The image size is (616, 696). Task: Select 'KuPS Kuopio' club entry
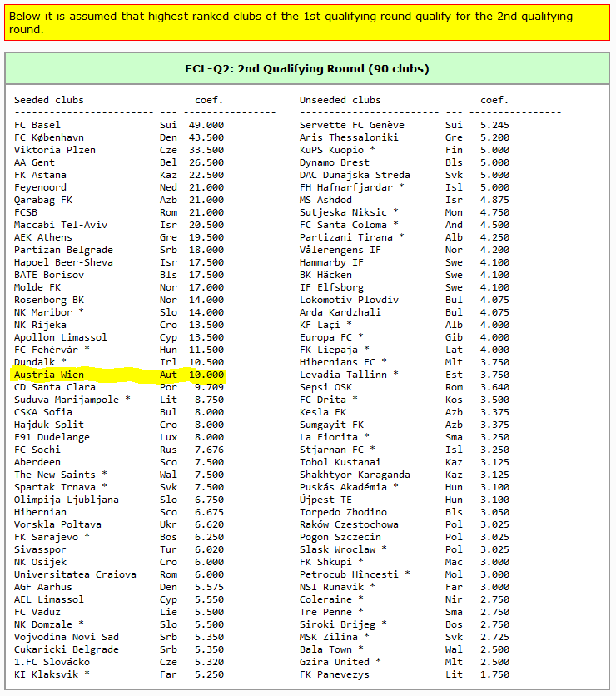(x=331, y=150)
